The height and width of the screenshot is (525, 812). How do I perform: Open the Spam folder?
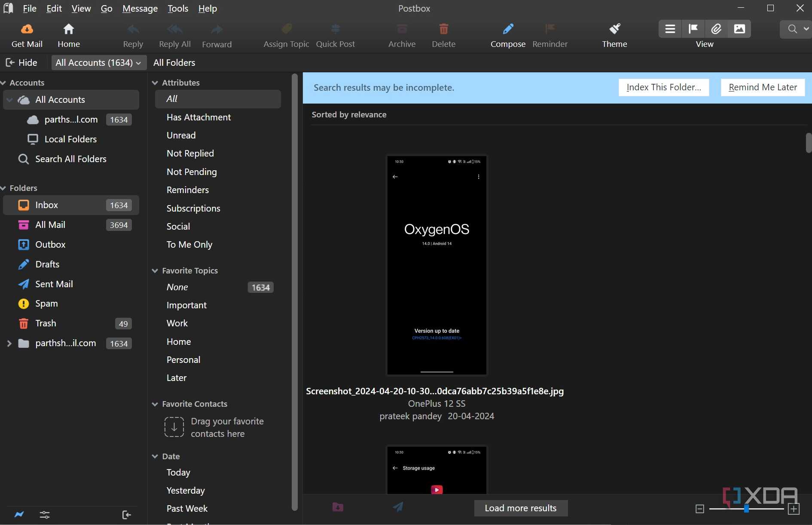pyautogui.click(x=71, y=304)
